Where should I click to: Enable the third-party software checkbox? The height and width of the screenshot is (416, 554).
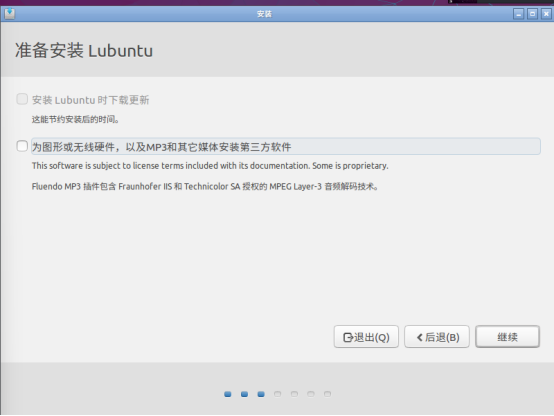pyautogui.click(x=22, y=146)
